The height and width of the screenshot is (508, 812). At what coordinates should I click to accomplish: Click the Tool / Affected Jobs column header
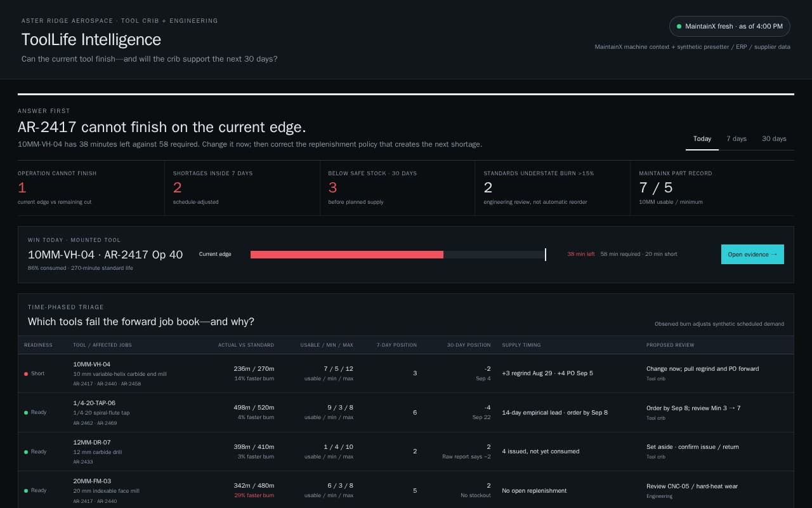click(103, 345)
